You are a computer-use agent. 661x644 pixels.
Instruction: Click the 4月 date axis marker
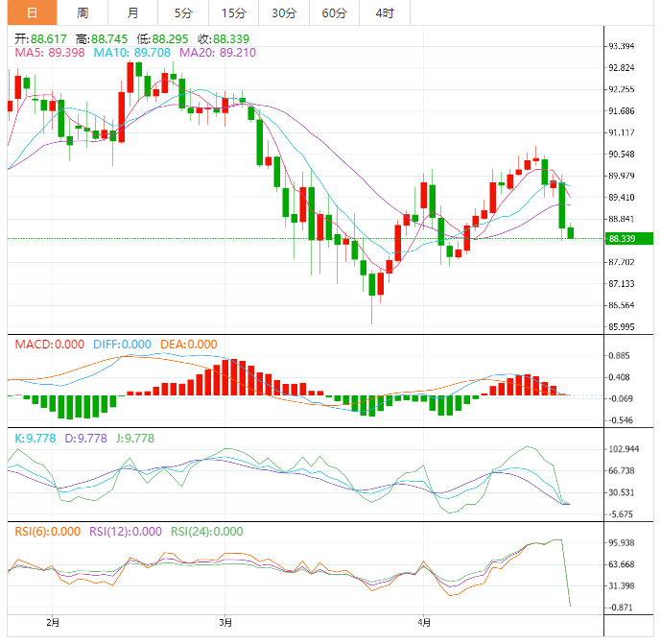424,623
